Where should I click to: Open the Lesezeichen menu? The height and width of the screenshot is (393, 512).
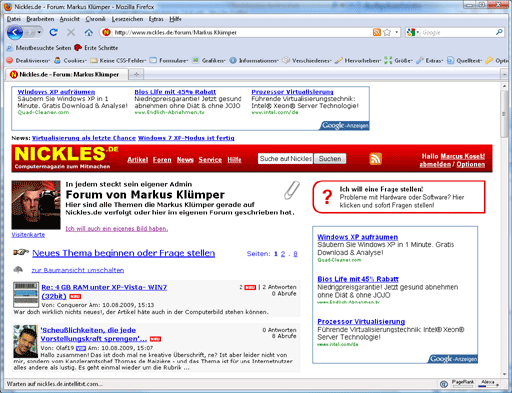point(127,19)
